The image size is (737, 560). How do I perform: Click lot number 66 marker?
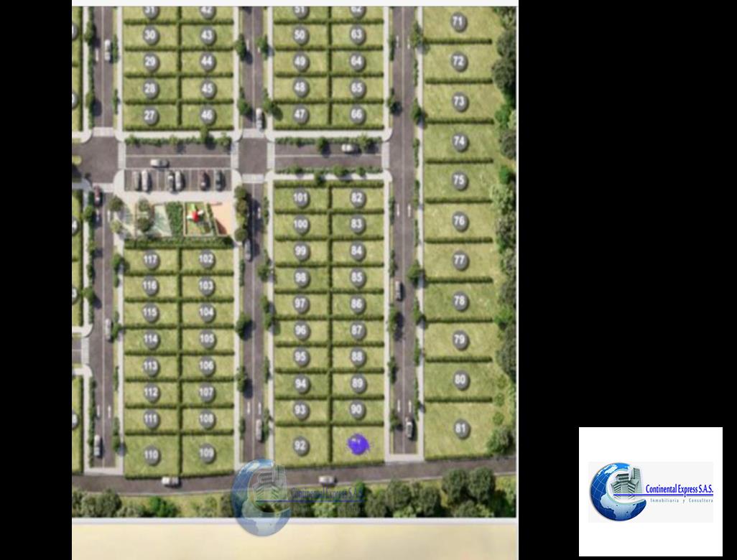[x=357, y=115]
